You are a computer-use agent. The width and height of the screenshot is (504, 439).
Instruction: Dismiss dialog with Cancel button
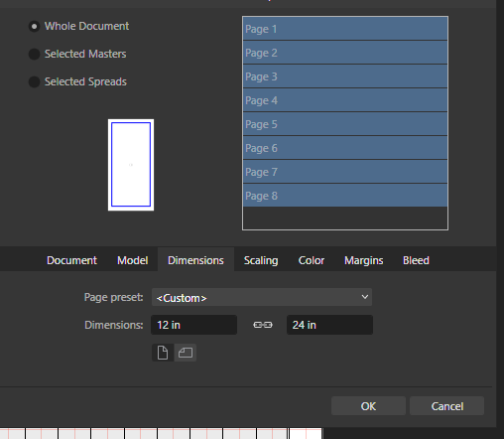pos(446,406)
